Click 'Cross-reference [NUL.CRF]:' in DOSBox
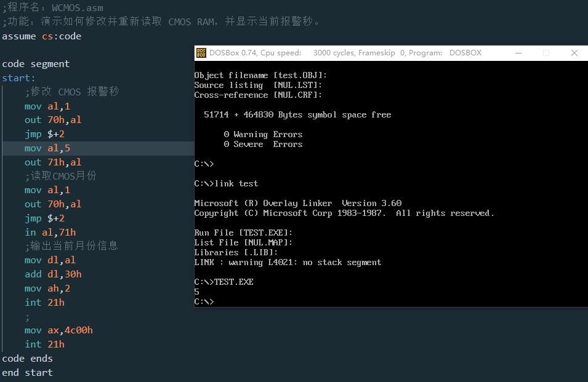The width and height of the screenshot is (588, 382). (258, 95)
